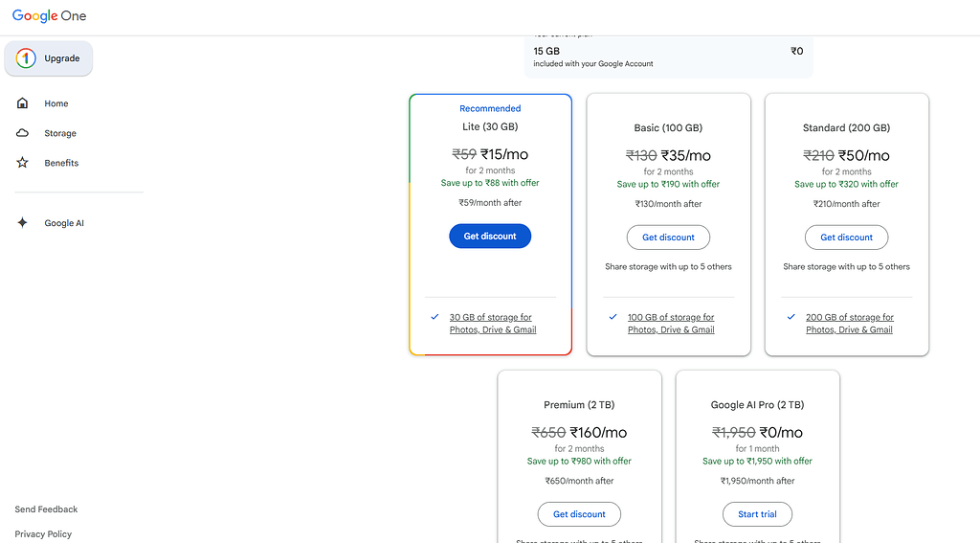
Task: Click the checkmark beside 30 GB of storage
Action: point(434,317)
